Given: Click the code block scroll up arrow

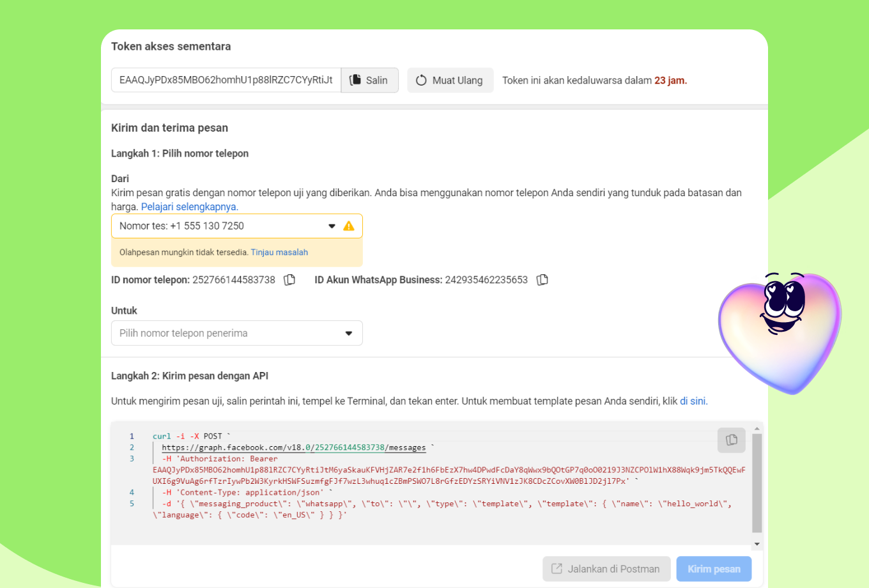Looking at the screenshot, I should click(757, 429).
